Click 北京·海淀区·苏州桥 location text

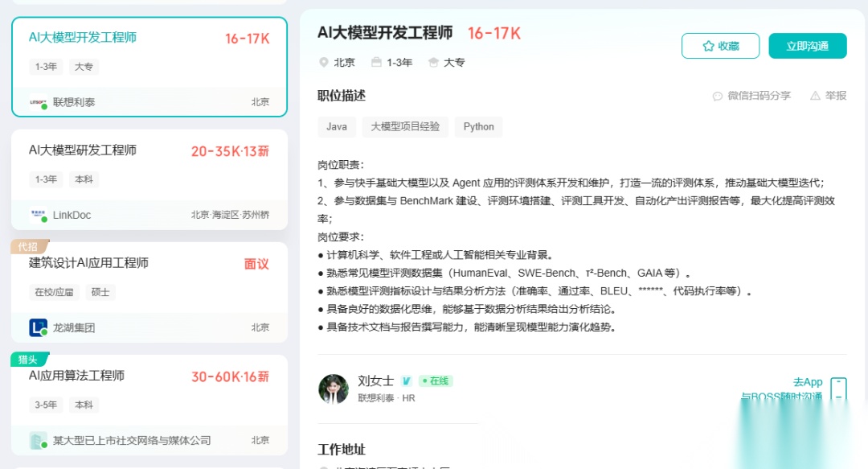(x=231, y=215)
